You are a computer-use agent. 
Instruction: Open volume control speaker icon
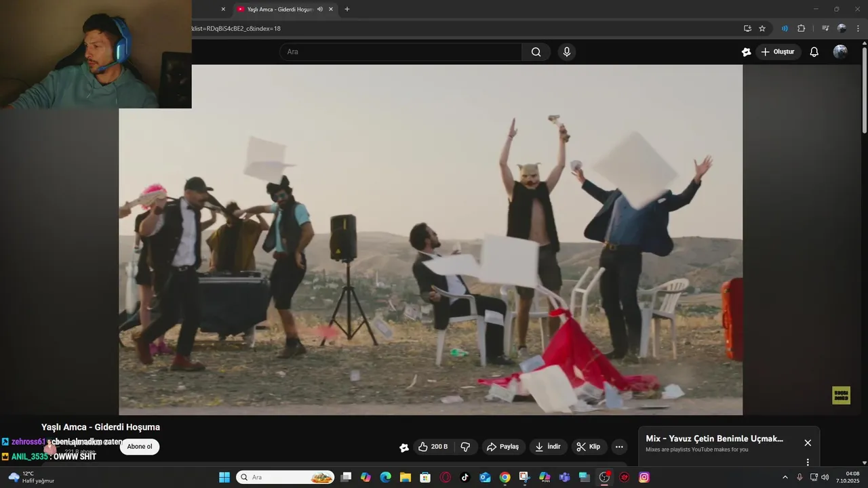pos(825,477)
